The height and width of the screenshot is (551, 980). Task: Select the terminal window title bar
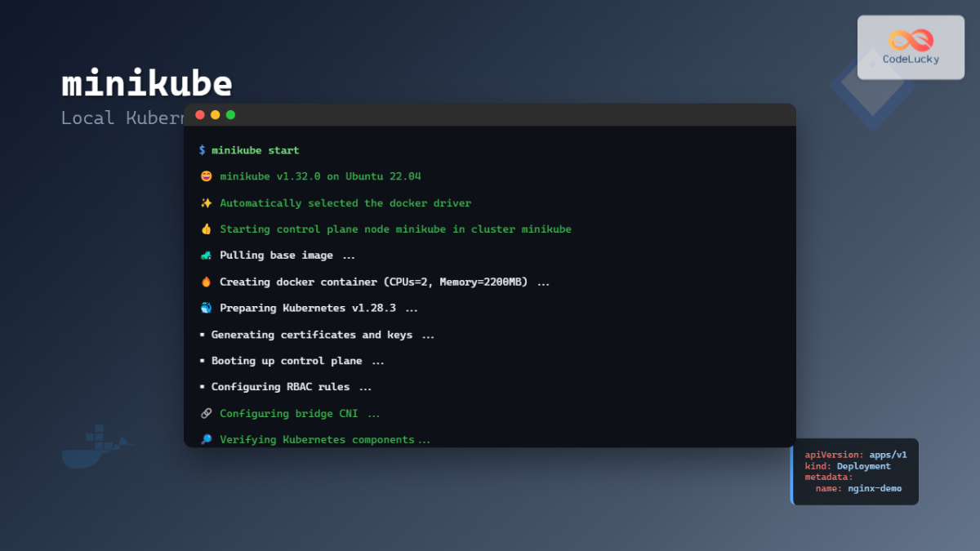tap(490, 114)
